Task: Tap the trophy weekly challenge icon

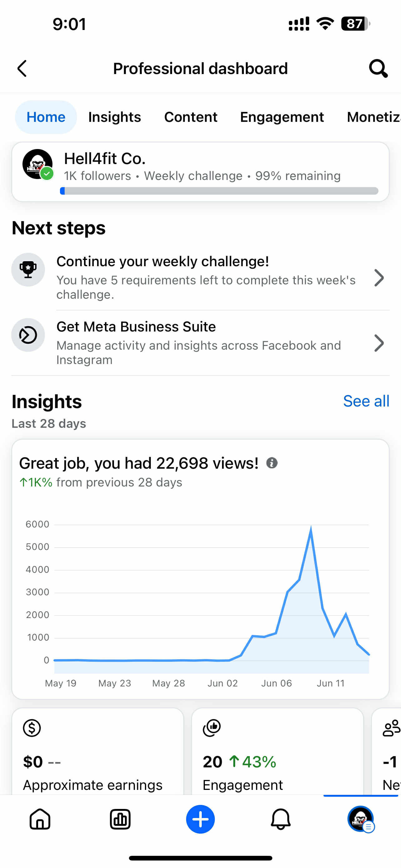Action: [28, 270]
